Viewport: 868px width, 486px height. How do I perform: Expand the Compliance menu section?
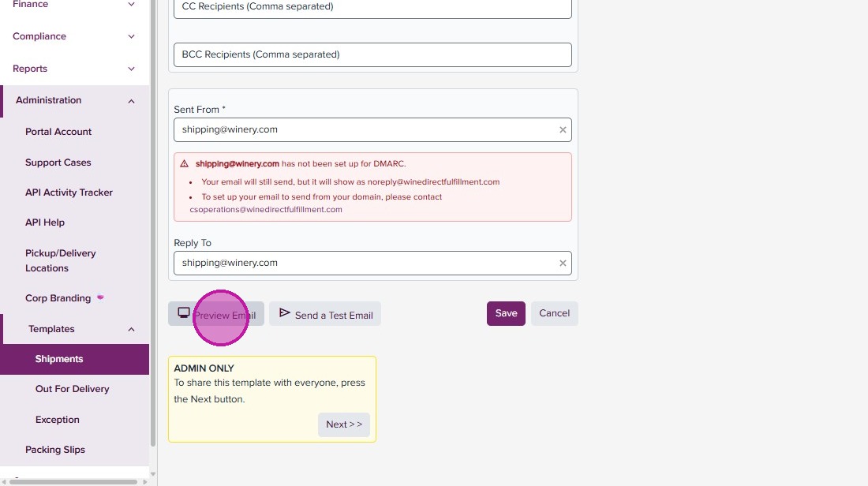[x=132, y=36]
